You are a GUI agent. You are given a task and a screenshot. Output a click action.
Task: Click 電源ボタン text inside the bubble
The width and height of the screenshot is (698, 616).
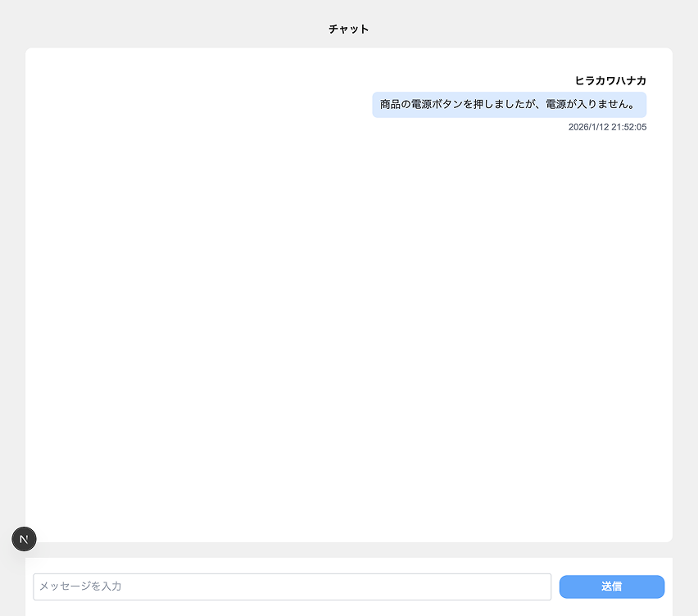click(x=433, y=105)
